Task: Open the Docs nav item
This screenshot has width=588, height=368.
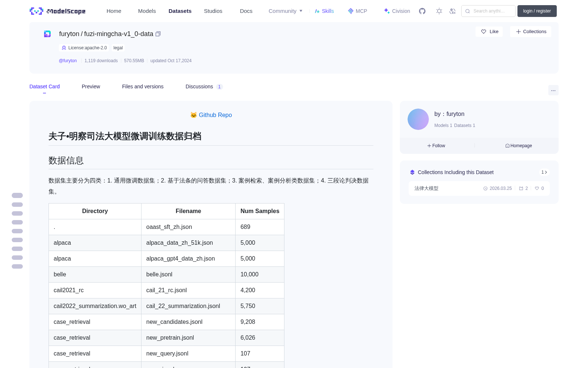Action: pyautogui.click(x=246, y=11)
